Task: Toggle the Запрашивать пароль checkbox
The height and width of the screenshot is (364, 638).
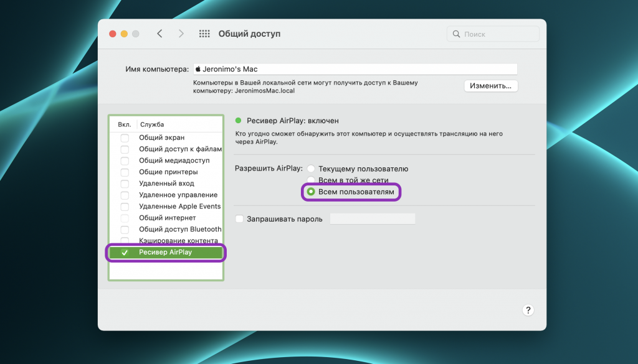Action: point(239,219)
